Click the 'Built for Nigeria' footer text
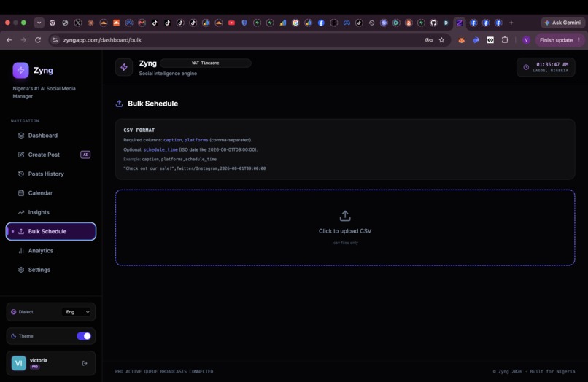 point(552,372)
